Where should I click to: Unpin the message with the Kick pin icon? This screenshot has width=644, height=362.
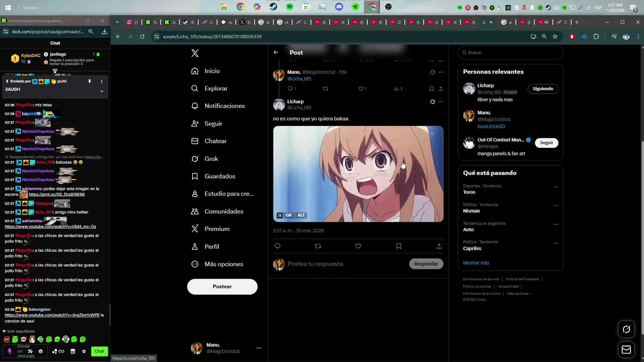[x=90, y=81]
